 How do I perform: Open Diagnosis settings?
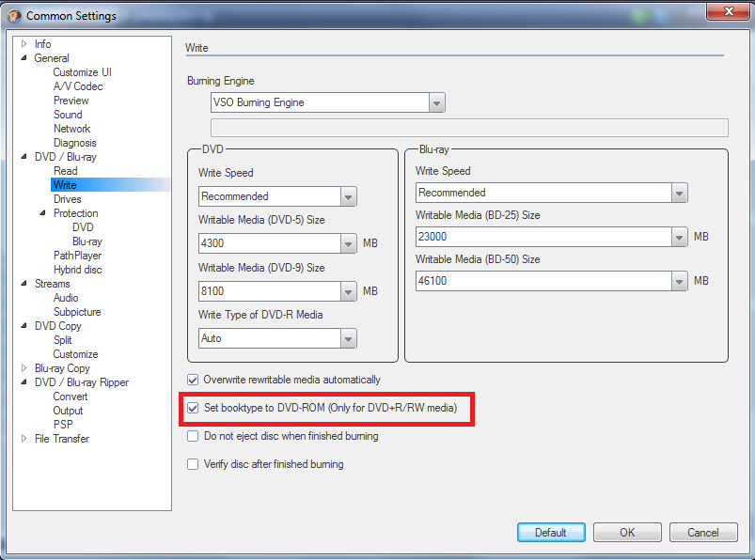pos(75,143)
